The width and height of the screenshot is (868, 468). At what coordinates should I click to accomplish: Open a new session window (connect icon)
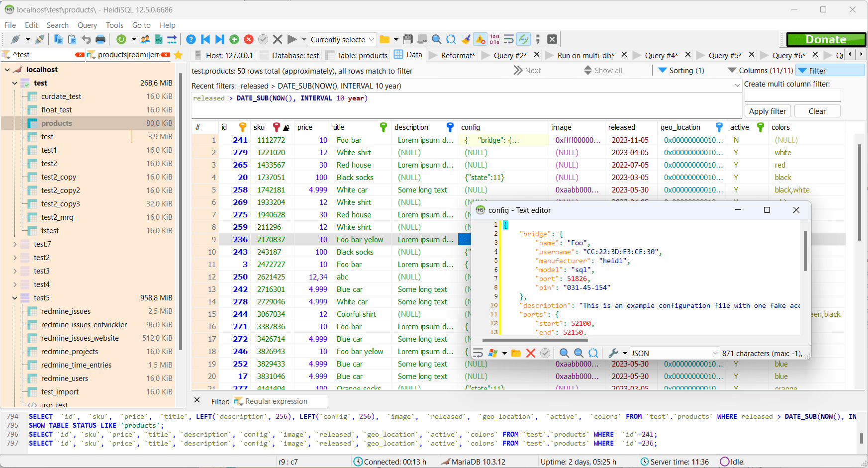(x=15, y=39)
